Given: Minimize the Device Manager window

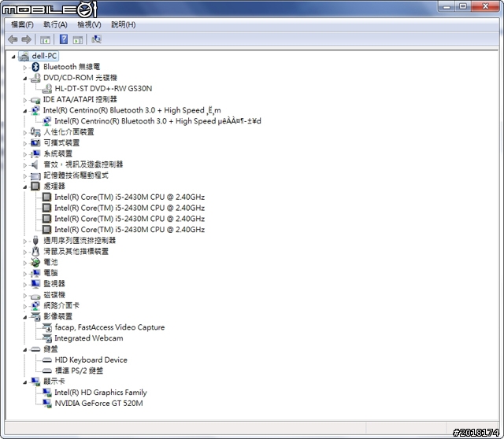Looking at the screenshot, I should click(x=447, y=6).
